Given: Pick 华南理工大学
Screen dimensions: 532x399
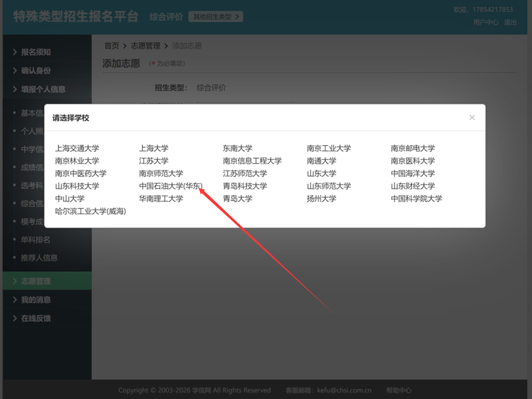Looking at the screenshot, I should coord(161,199).
